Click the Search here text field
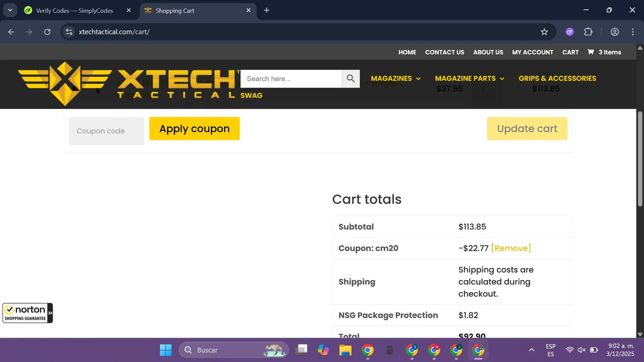This screenshot has width=644, height=362. (291, 79)
